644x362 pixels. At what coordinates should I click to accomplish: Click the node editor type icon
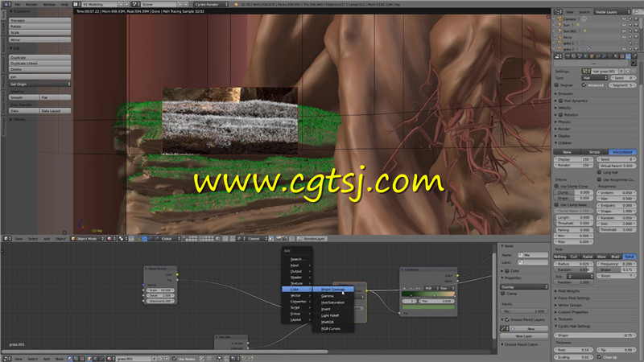6,359
